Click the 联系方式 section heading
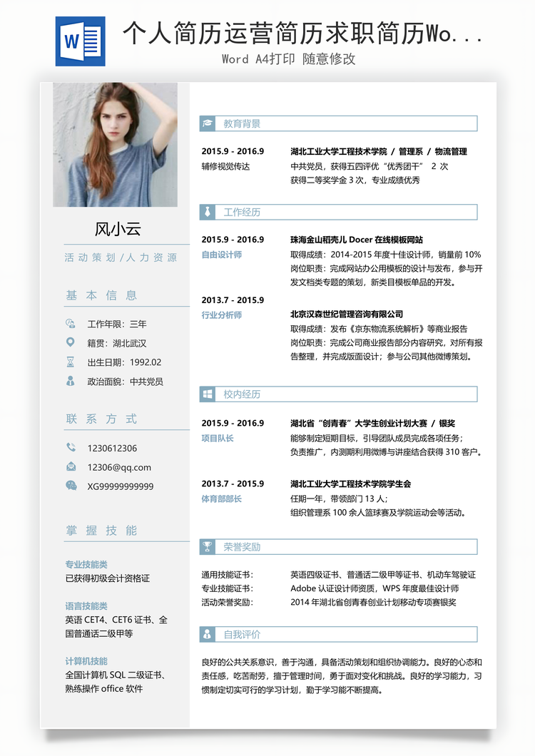The width and height of the screenshot is (535, 756). coord(101,419)
